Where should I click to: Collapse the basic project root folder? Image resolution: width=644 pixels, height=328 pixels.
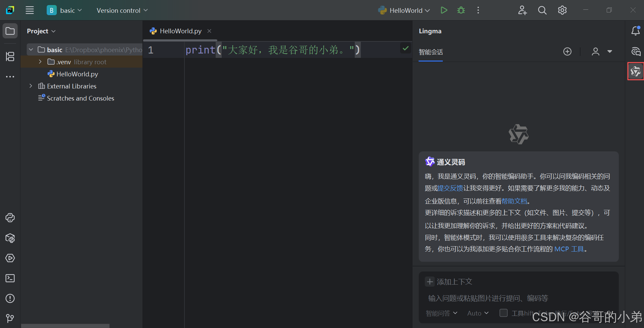coord(31,50)
